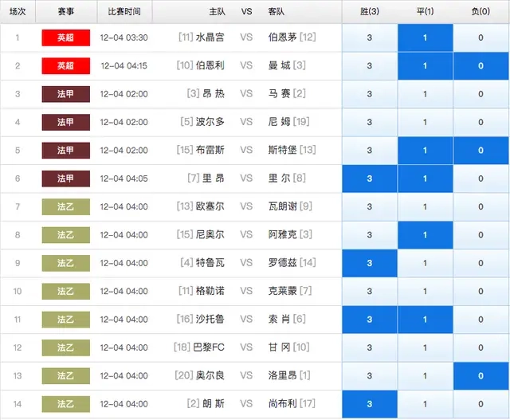The height and width of the screenshot is (420, 510).
Task: Click the 场次 column header
Action: [x=18, y=12]
